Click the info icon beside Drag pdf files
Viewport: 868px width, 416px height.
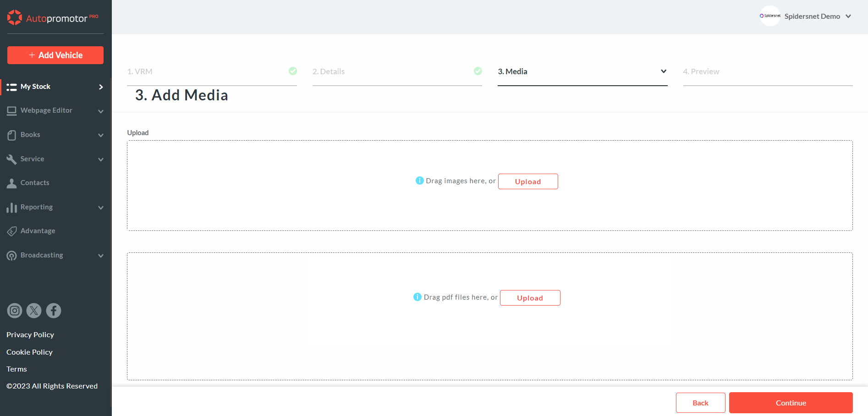click(417, 297)
